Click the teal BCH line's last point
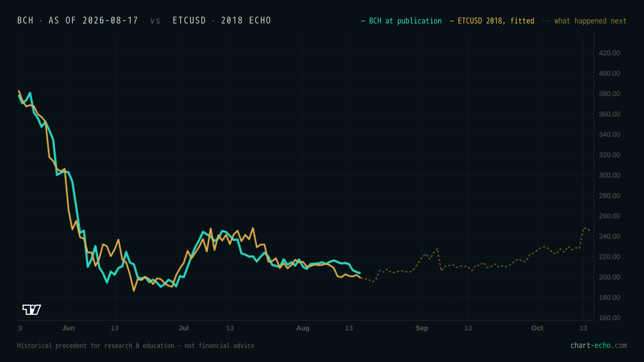Image resolution: width=644 pixels, height=362 pixels. coord(360,273)
